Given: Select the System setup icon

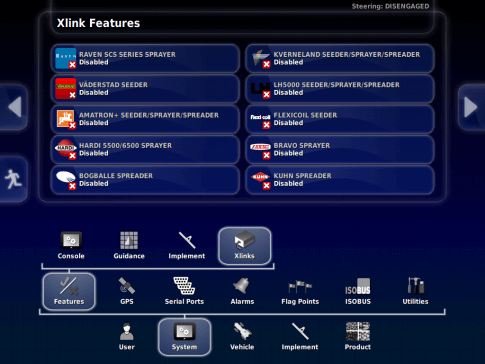Looking at the screenshot, I should (184, 337).
